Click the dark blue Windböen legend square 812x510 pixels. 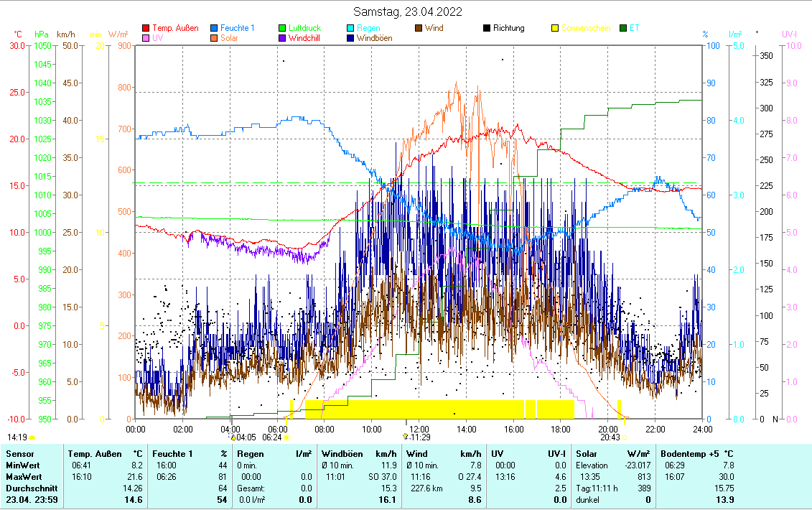350,39
